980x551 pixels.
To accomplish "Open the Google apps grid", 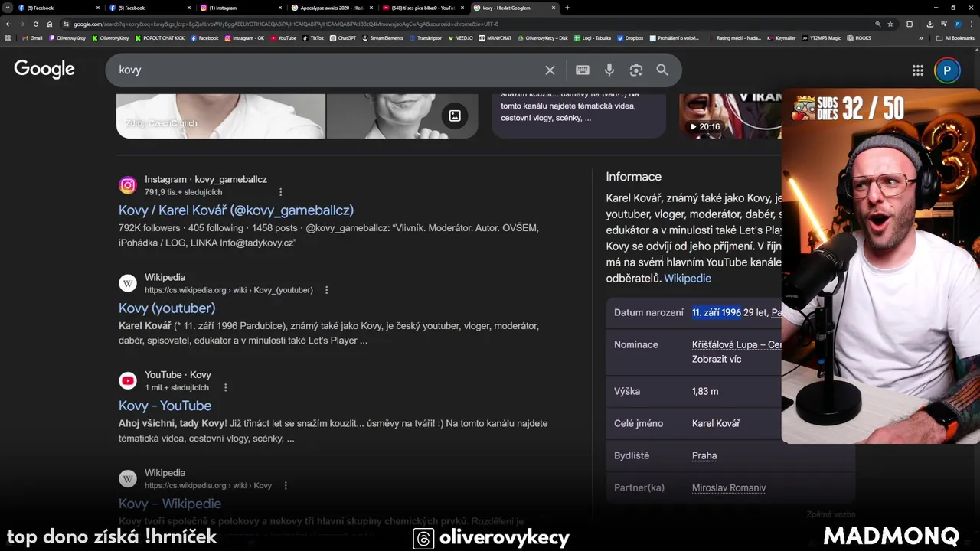I will (918, 70).
